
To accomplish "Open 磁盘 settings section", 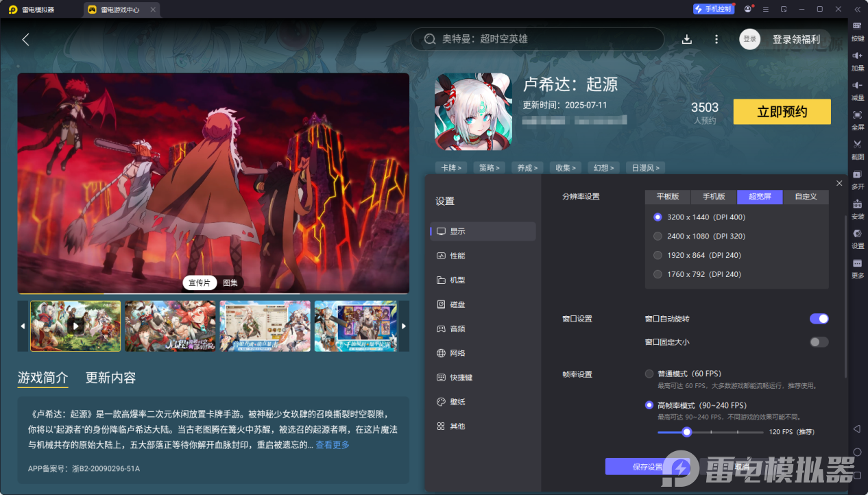I will pyautogui.click(x=483, y=304).
